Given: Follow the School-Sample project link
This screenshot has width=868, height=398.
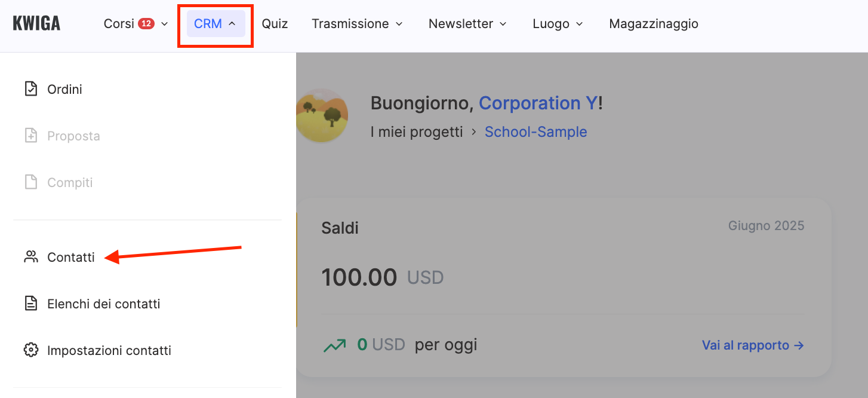Looking at the screenshot, I should click(x=535, y=132).
